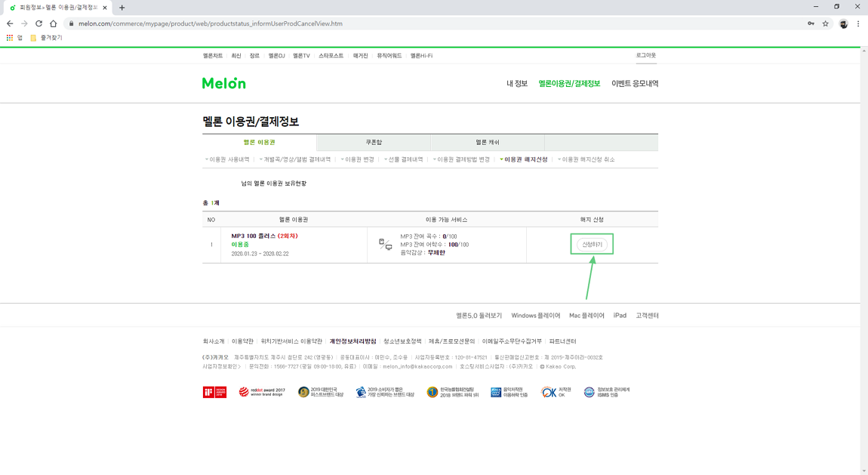
Task: Click the ISMS 인증 badge
Action: (607, 393)
